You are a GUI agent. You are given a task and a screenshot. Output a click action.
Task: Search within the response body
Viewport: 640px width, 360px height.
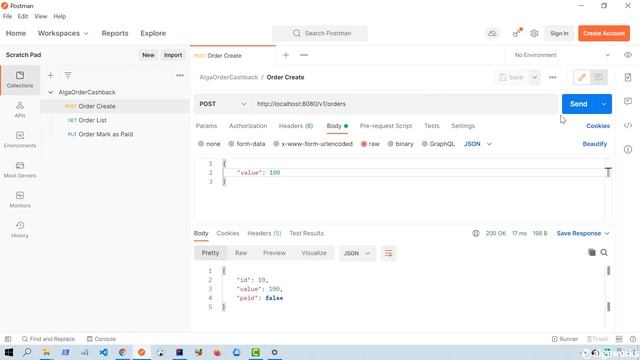(x=604, y=253)
